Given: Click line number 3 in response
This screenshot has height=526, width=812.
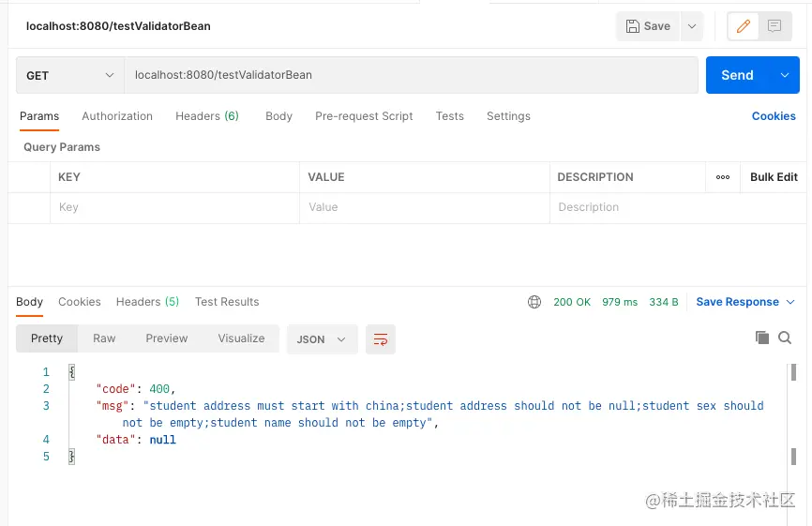Looking at the screenshot, I should coord(46,406).
